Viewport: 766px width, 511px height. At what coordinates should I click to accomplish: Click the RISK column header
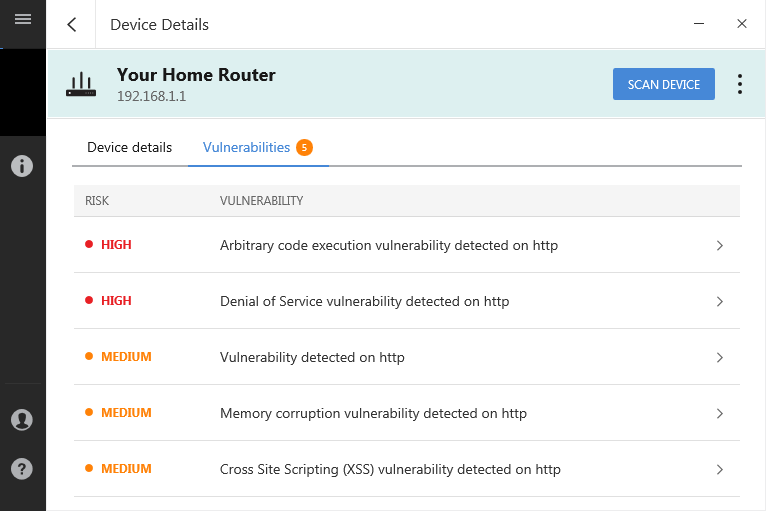(97, 201)
